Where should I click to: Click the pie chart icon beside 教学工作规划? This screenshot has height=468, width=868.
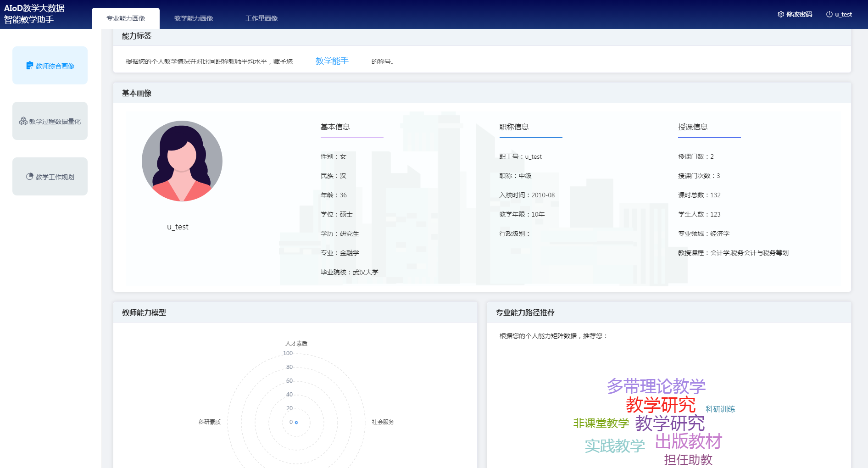coord(29,177)
